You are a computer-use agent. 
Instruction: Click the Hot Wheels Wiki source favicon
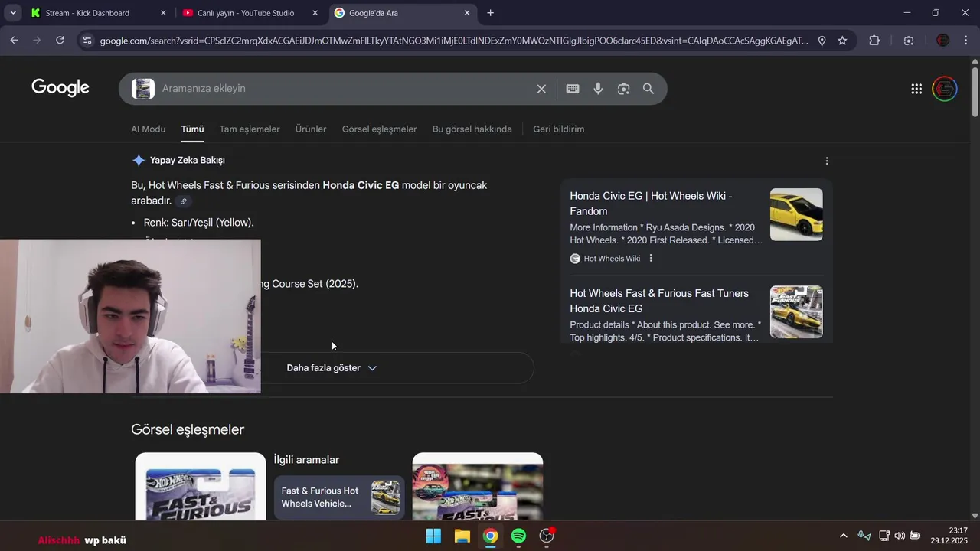575,259
